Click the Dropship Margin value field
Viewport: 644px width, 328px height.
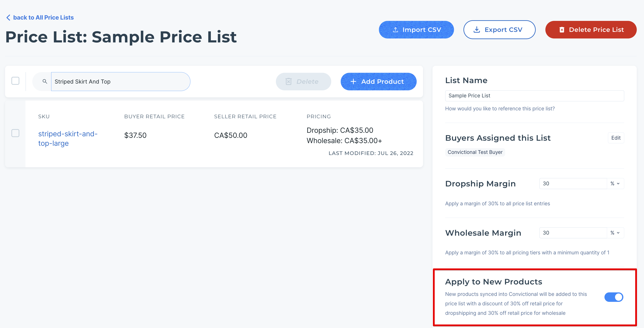coord(573,184)
